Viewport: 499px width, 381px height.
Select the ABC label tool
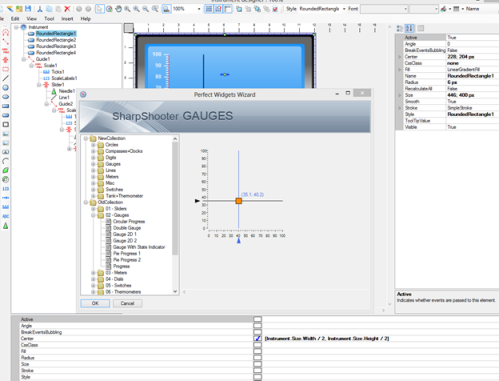pos(6,216)
